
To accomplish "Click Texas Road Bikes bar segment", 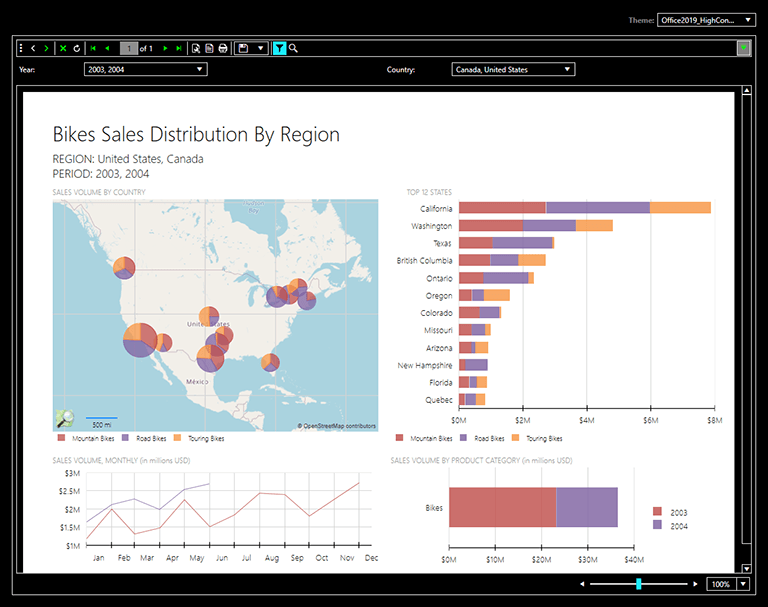I will pyautogui.click(x=522, y=243).
